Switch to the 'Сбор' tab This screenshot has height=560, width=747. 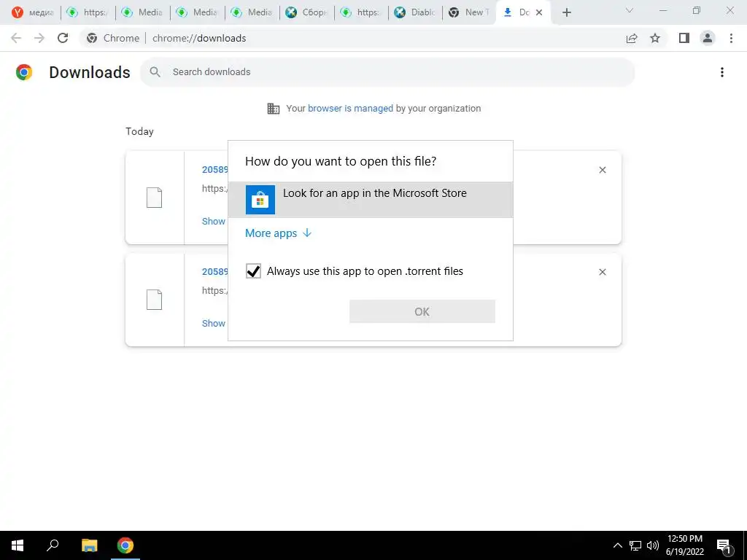(306, 12)
